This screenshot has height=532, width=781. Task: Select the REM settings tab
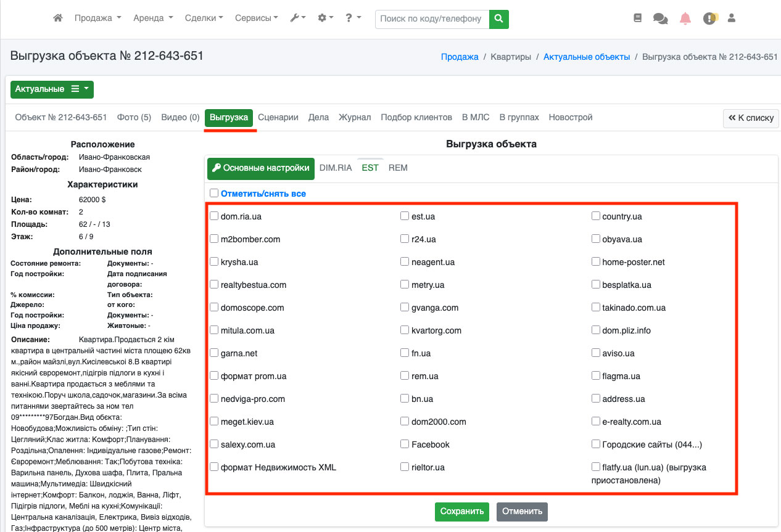(398, 168)
